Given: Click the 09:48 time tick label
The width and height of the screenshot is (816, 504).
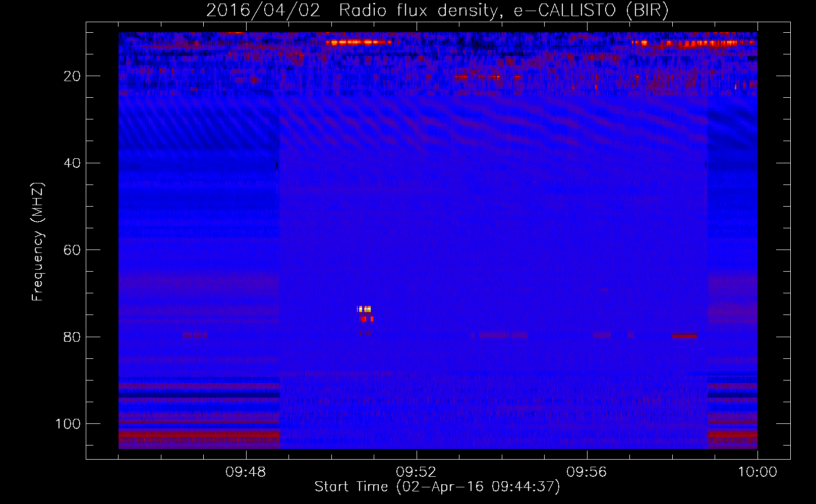Looking at the screenshot, I should click(246, 472).
